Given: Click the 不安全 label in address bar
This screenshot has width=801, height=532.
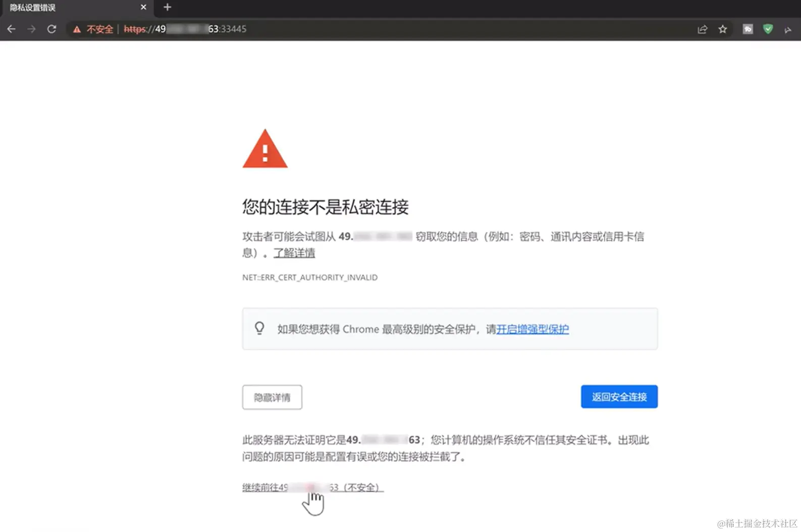Looking at the screenshot, I should 100,29.
